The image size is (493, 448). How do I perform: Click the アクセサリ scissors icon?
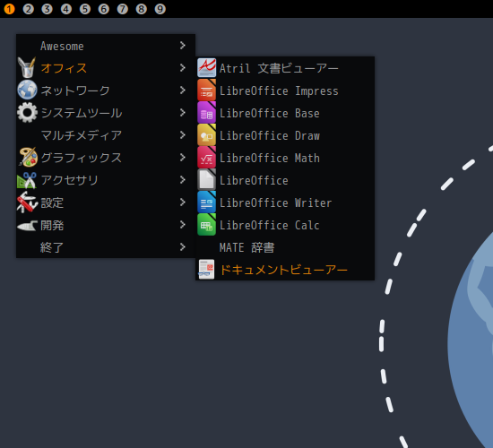(27, 180)
